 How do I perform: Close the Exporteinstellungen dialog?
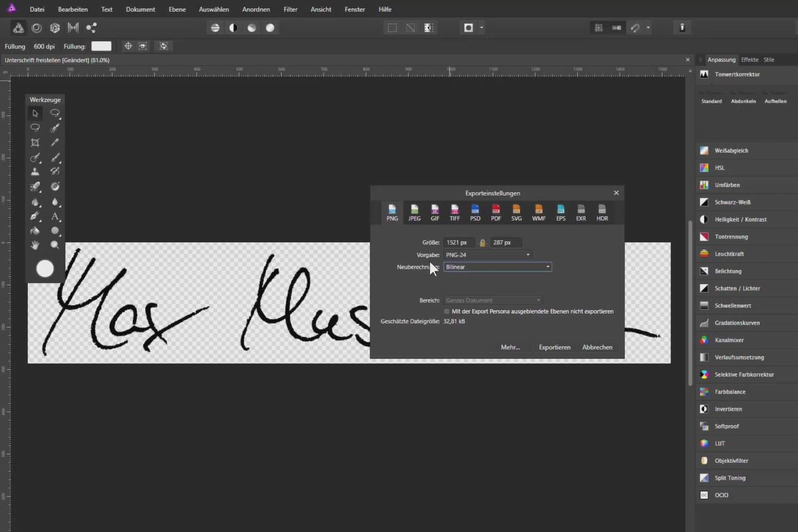(616, 193)
